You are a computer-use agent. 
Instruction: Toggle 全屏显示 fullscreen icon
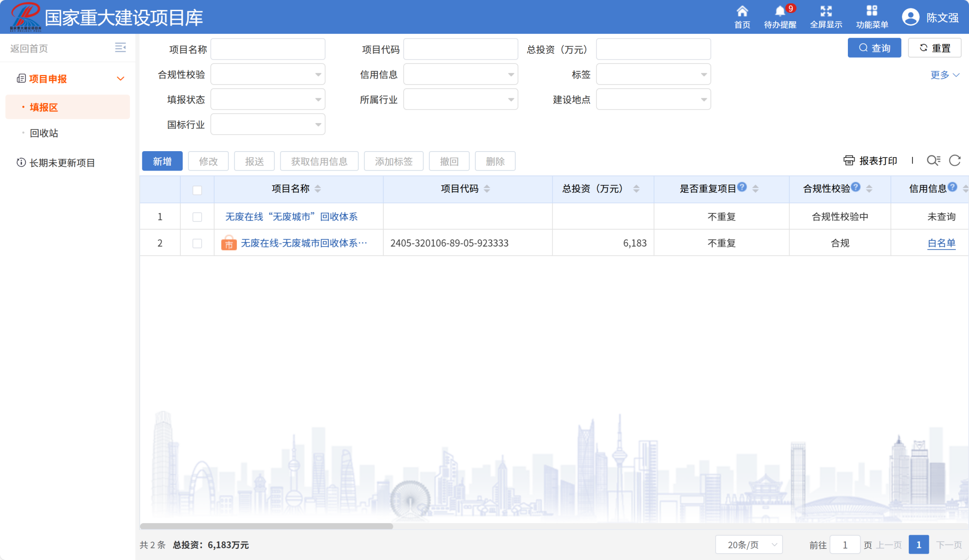click(826, 11)
